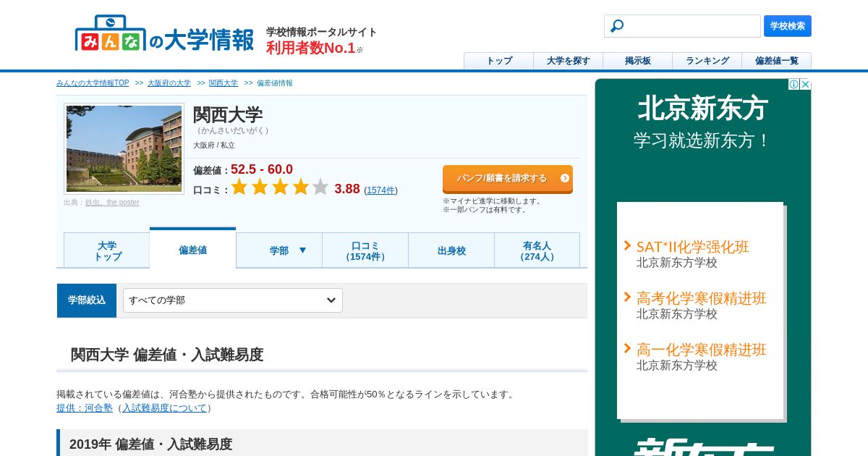868x456 pixels.
Task: Go to みんなの大学情報TOP breadcrumb
Action: 93,83
